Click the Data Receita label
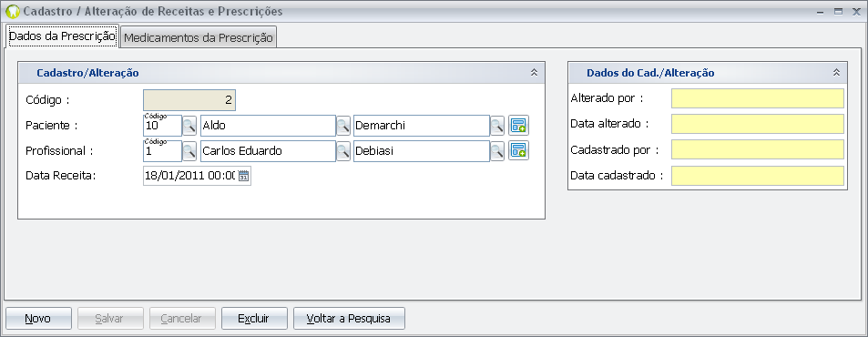The height and width of the screenshot is (337, 868). click(61, 176)
